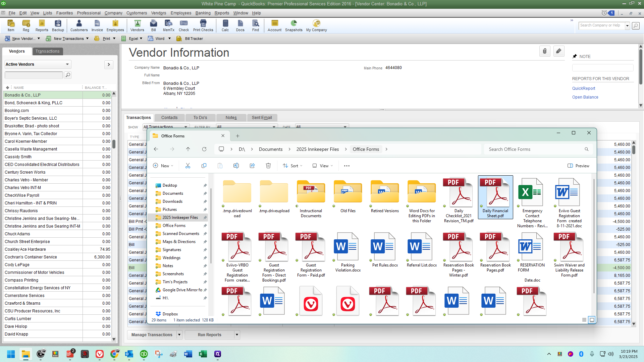Launch the Calc calculator icon
The width and height of the screenshot is (644, 362).
coord(225,25)
